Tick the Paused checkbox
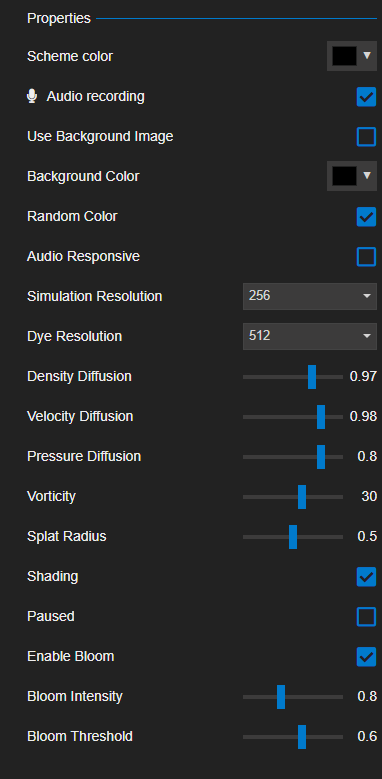This screenshot has width=382, height=779. tap(366, 617)
